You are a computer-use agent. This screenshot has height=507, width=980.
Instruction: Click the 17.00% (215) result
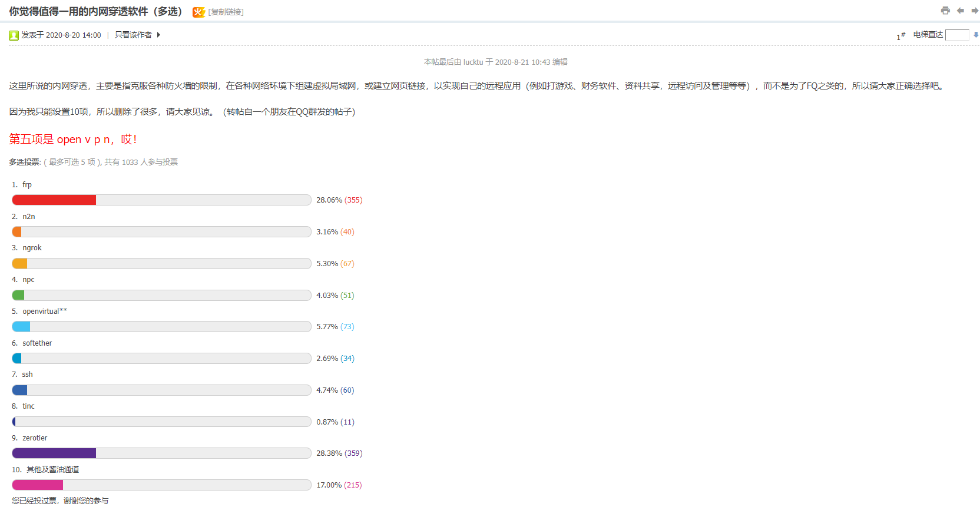[x=339, y=485]
